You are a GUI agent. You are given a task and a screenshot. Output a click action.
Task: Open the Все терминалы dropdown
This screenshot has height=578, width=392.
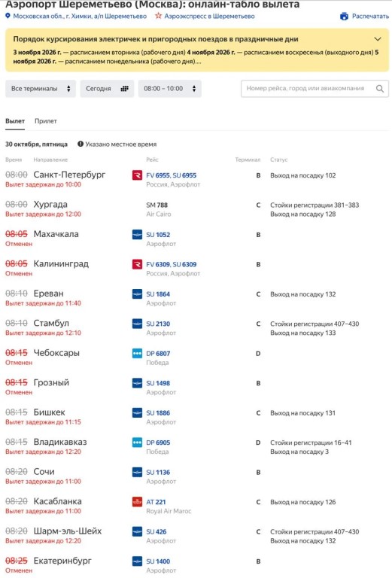41,89
